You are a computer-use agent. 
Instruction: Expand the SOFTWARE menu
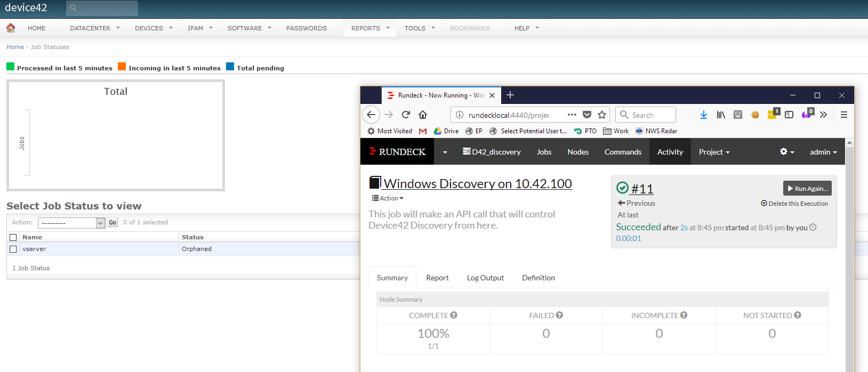point(249,28)
